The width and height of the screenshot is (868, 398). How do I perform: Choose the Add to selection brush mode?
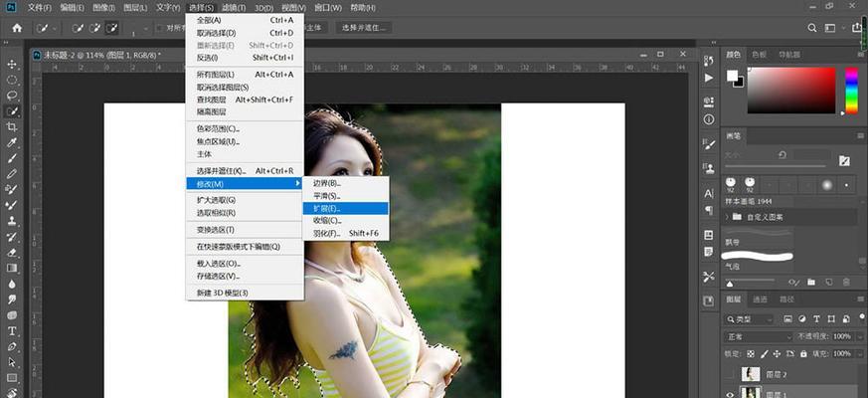(x=94, y=28)
